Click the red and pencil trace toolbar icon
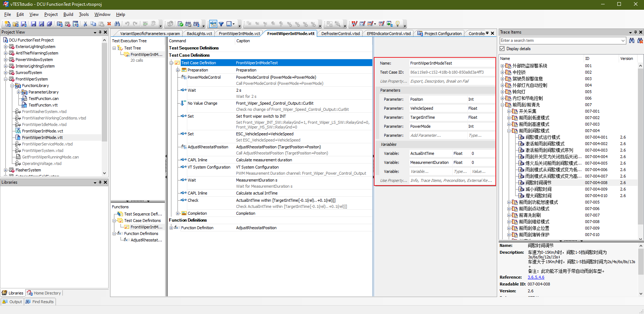Screen dimensions: 644x314 click(x=355, y=24)
